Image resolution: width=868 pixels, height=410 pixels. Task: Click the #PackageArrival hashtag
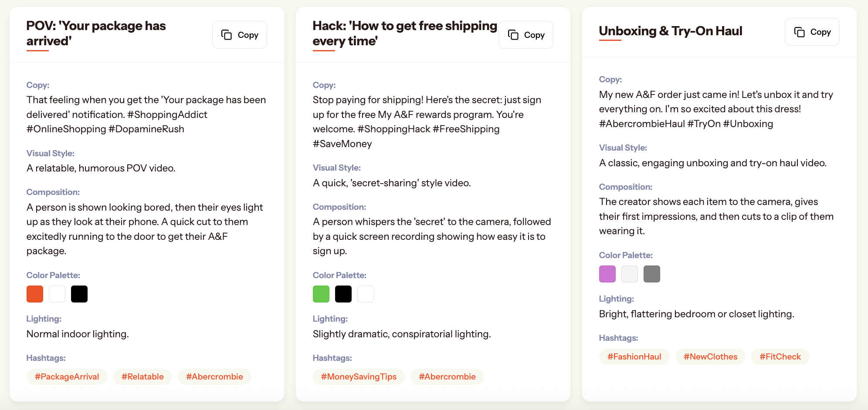tap(67, 376)
